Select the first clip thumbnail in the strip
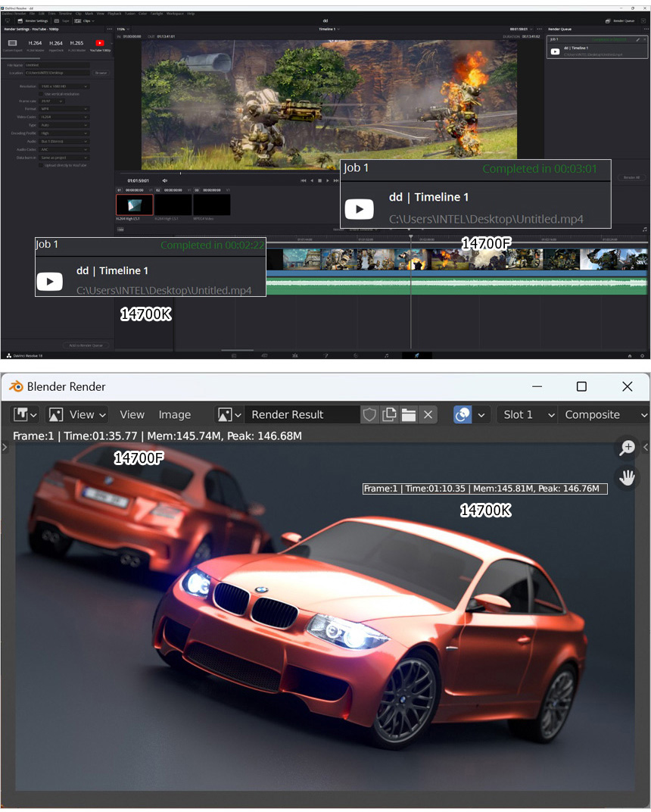The height and width of the screenshot is (812, 651). 134,205
